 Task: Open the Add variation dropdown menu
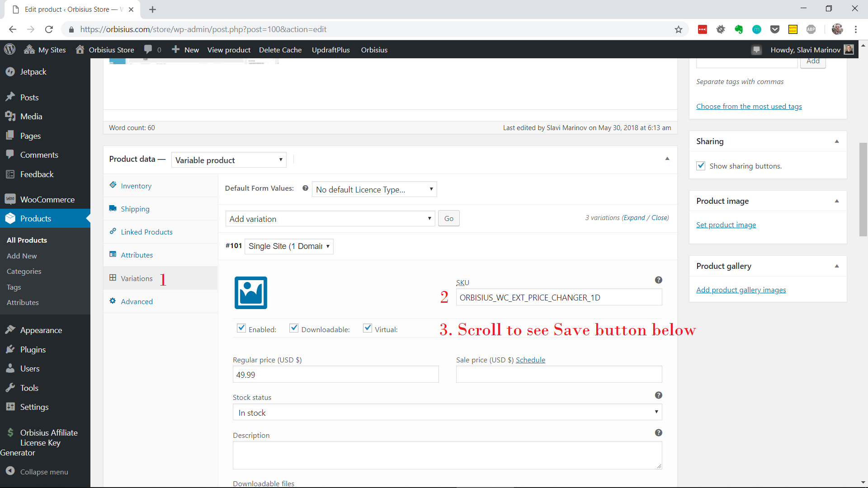(330, 218)
